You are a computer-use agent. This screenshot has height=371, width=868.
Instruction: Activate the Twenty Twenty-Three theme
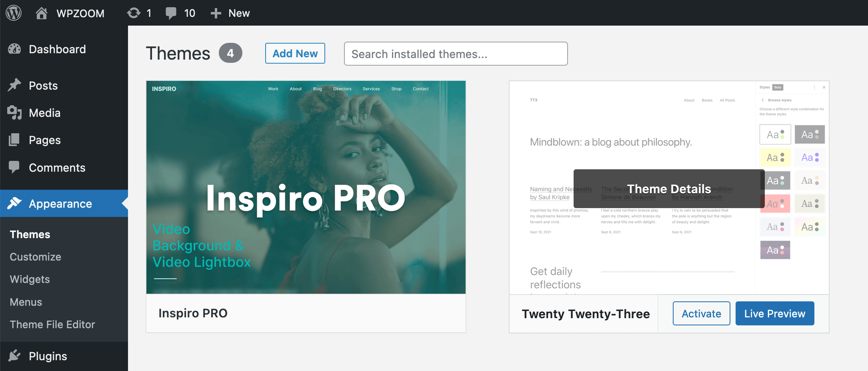pyautogui.click(x=701, y=313)
